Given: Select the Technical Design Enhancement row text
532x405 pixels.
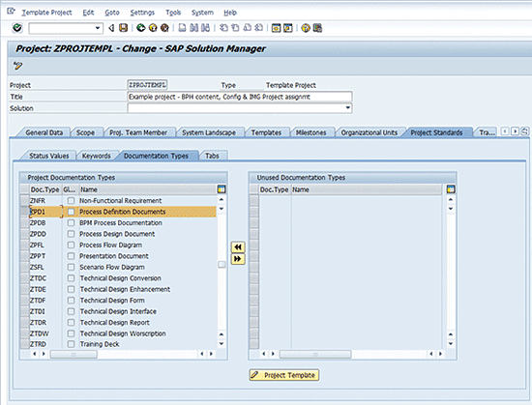Looking at the screenshot, I should coord(125,289).
